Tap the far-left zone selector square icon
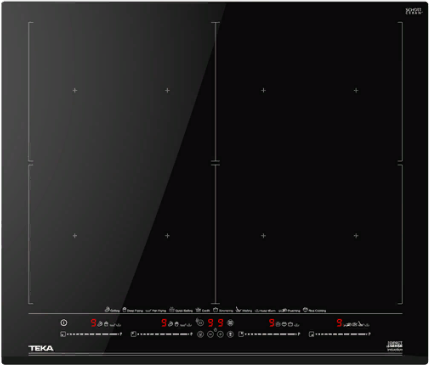The image size is (429, 366). [x=63, y=334]
